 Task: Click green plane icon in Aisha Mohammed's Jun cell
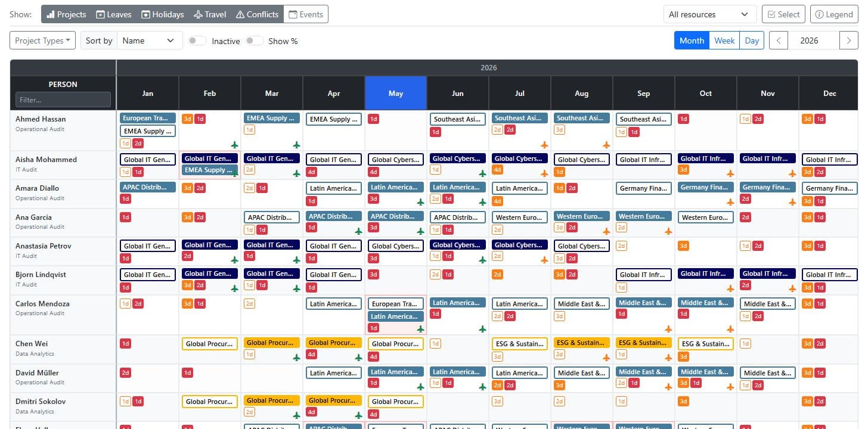pos(482,173)
